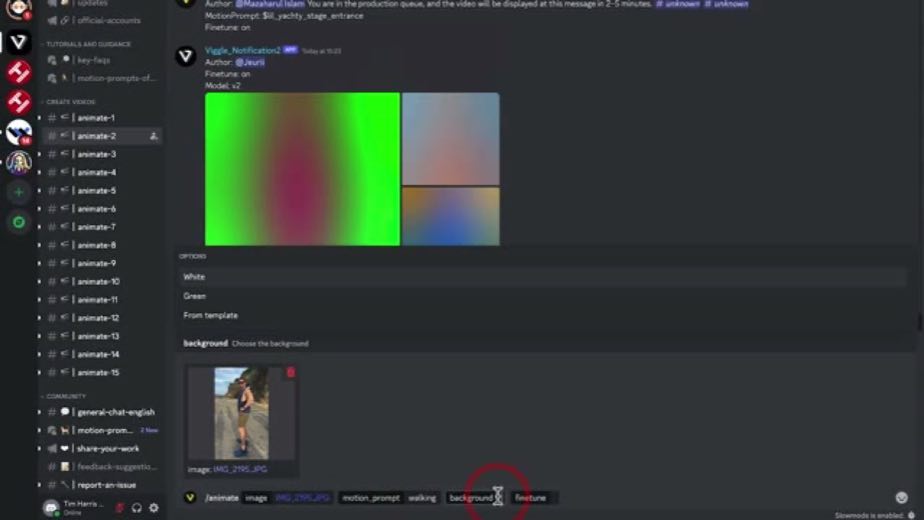Collapse the CREATE VIDEOS category
The image size is (924, 520).
[70, 102]
